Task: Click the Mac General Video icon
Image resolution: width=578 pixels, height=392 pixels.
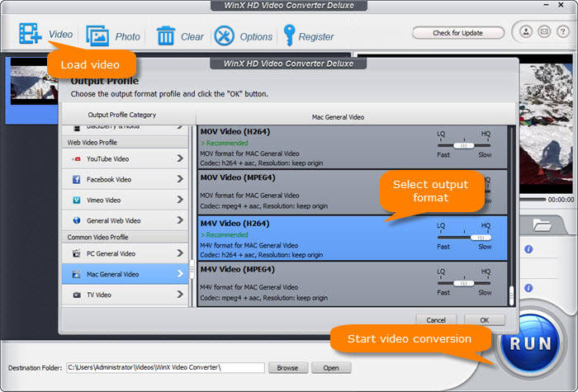Action: [x=76, y=274]
